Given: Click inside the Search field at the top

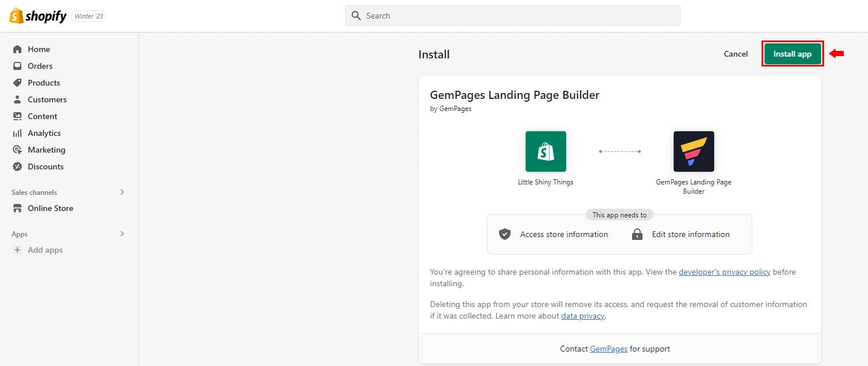Looking at the screenshot, I should [x=512, y=15].
